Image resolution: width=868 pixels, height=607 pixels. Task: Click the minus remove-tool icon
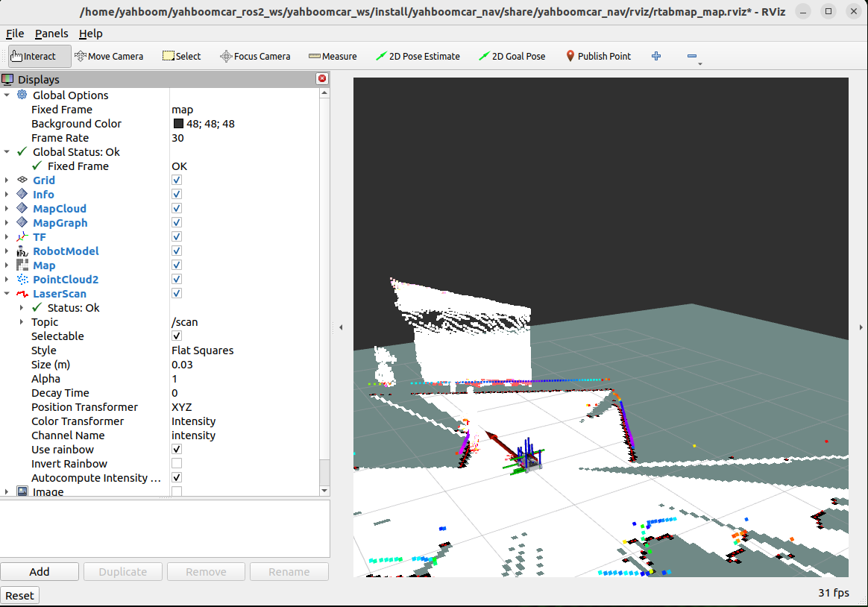point(692,56)
